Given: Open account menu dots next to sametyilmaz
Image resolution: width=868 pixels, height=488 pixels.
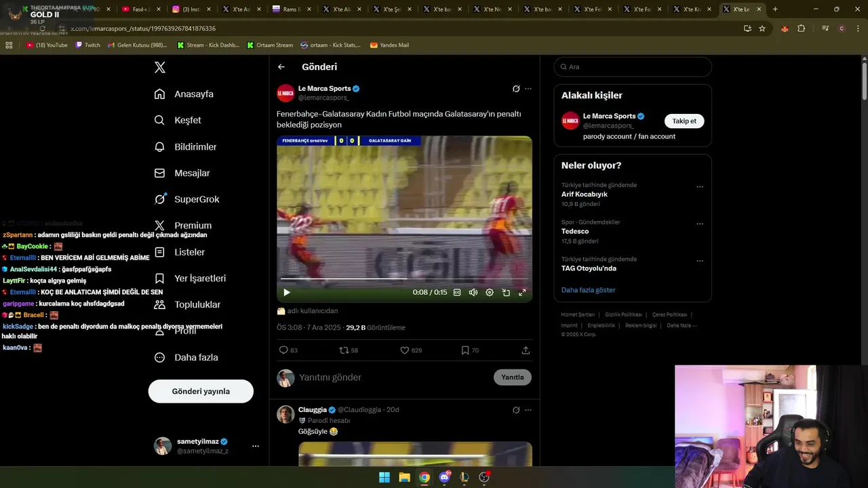Looking at the screenshot, I should pyautogui.click(x=256, y=446).
